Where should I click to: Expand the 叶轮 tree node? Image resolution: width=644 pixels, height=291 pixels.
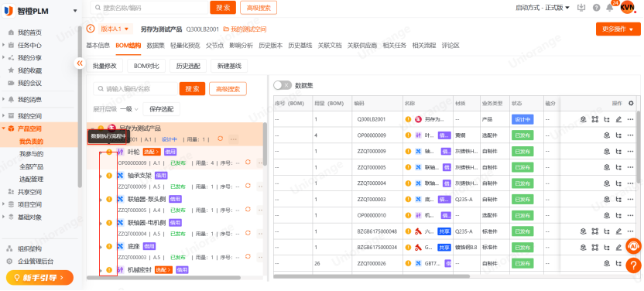tap(101, 152)
